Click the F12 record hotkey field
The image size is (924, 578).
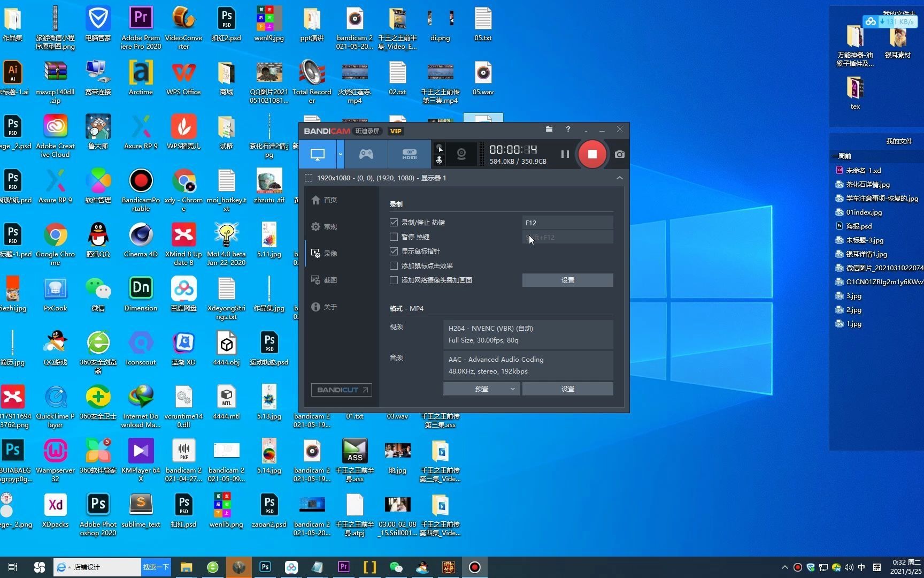(x=567, y=223)
